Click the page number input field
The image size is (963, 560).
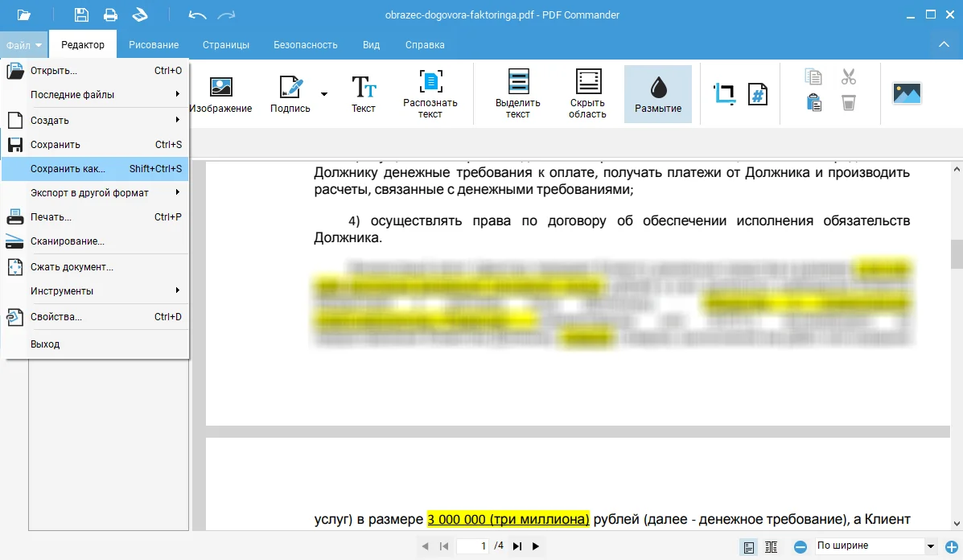pos(473,546)
